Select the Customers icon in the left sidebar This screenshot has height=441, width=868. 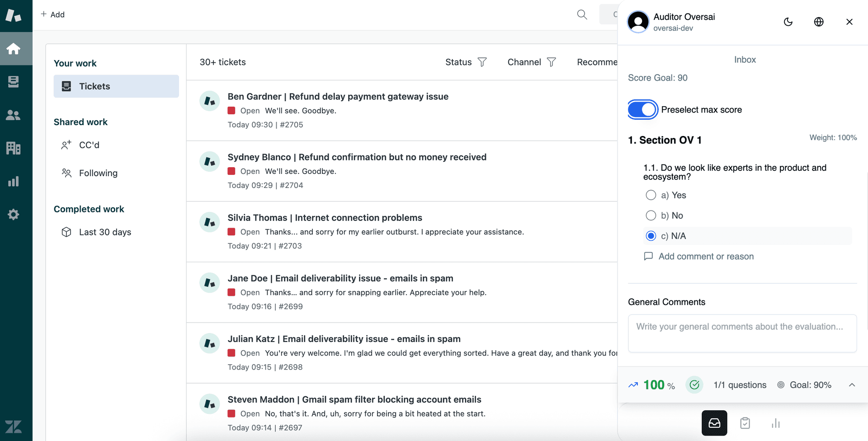14,115
